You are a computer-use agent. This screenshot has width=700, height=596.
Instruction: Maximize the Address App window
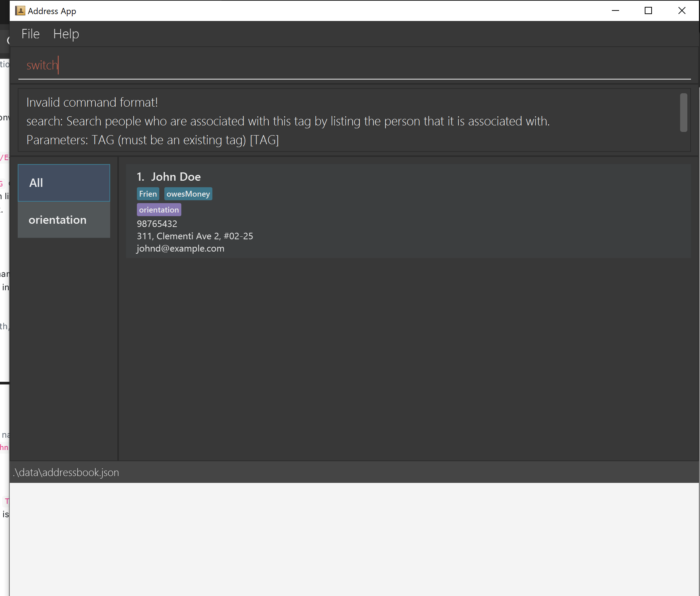click(x=648, y=11)
